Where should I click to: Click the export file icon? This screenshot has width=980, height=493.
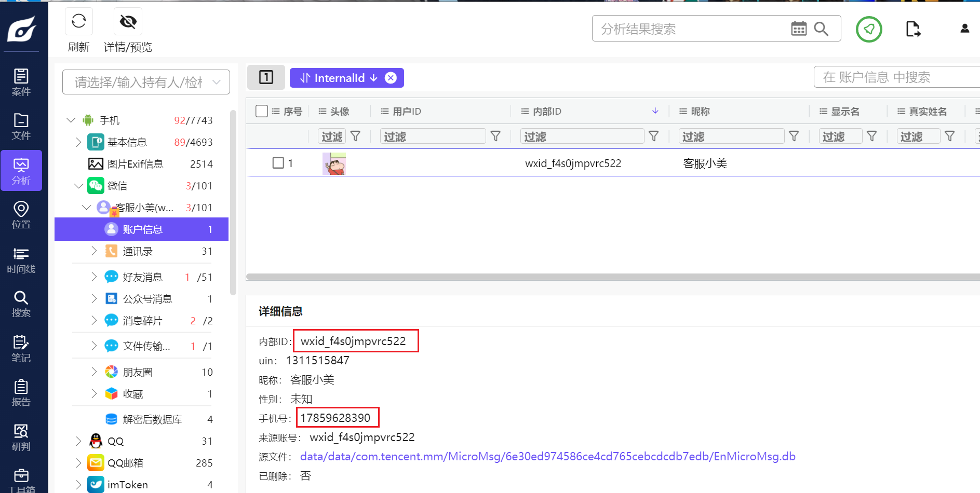click(912, 29)
